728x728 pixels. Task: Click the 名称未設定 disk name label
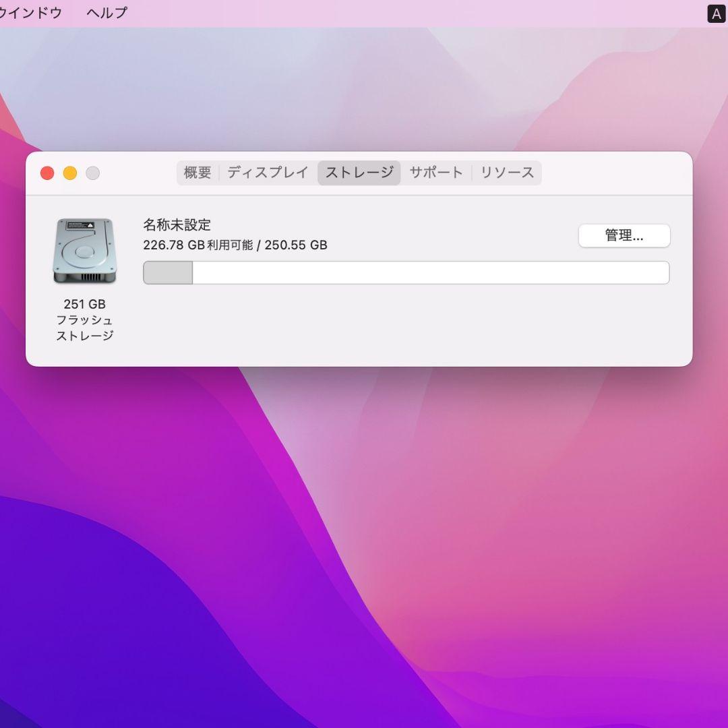tap(178, 225)
